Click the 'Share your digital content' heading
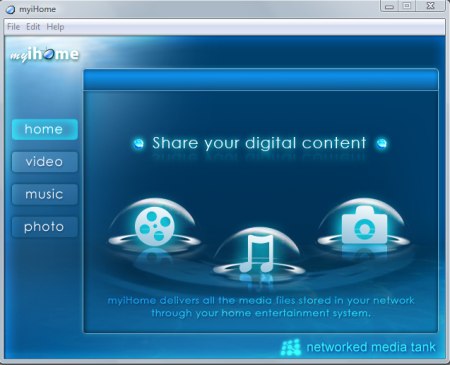Viewport: 450px width, 365px height. (x=259, y=143)
